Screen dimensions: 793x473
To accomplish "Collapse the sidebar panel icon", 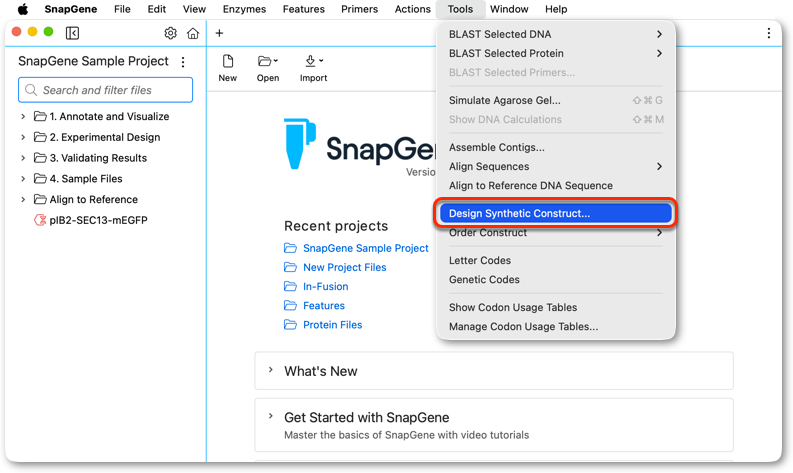I will 72,33.
